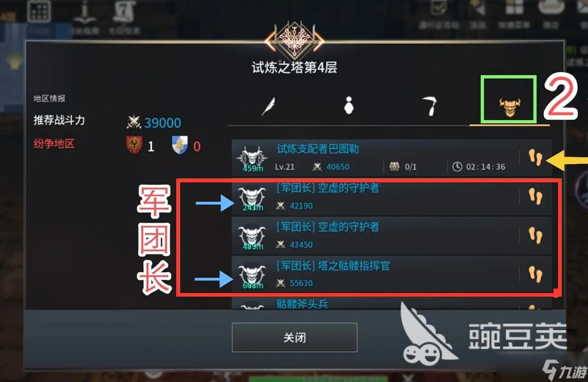Screen dimensions: 588x382
Task: Auto-walk to 试炼支配者巴图勒 via footsteps icon
Action: 536,157
